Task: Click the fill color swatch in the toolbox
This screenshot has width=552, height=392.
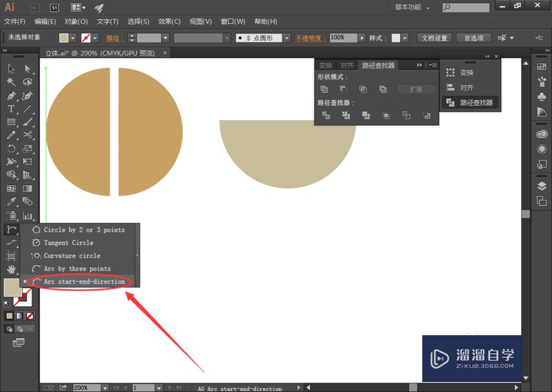Action: pos(13,287)
